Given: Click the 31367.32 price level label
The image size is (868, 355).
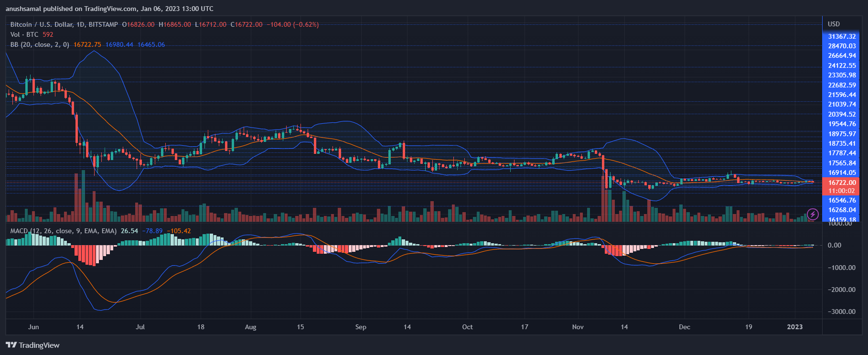Looking at the screenshot, I should (x=842, y=36).
